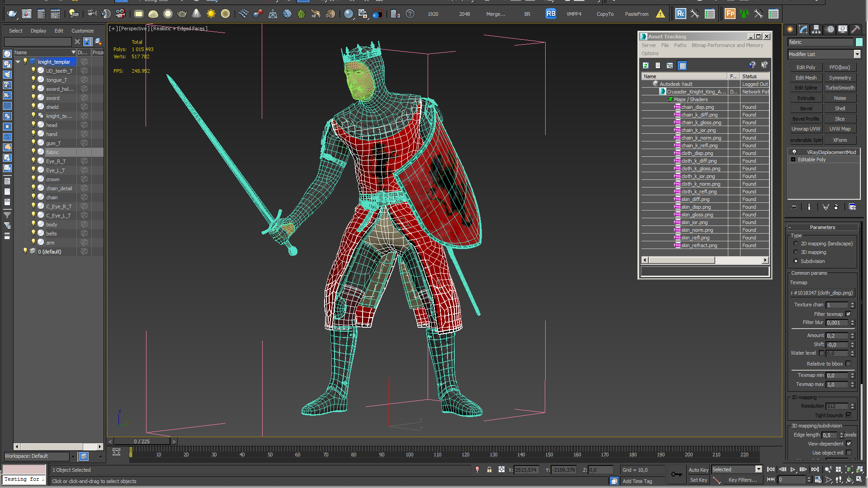
Task: Click the Auto Key button
Action: [698, 470]
